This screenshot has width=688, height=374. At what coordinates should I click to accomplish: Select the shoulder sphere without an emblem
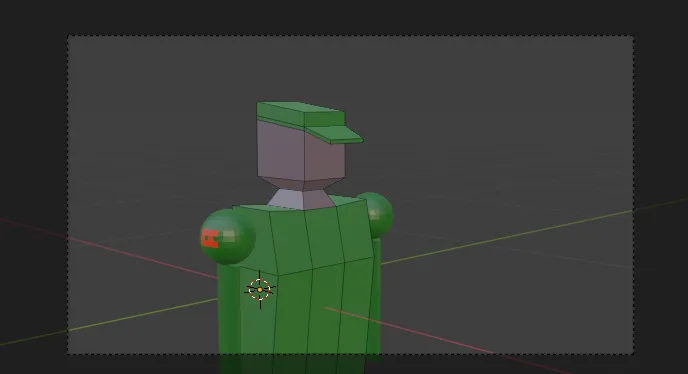tap(376, 215)
